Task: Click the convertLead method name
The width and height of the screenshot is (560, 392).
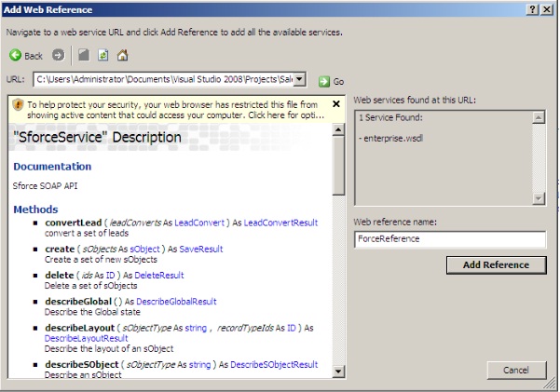Action: click(x=74, y=223)
